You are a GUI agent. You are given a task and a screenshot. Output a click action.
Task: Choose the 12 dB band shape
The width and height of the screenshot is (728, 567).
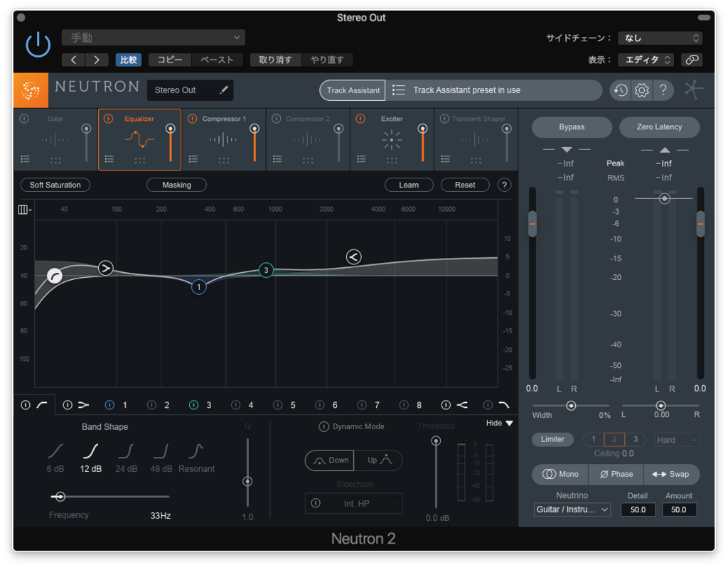[90, 458]
